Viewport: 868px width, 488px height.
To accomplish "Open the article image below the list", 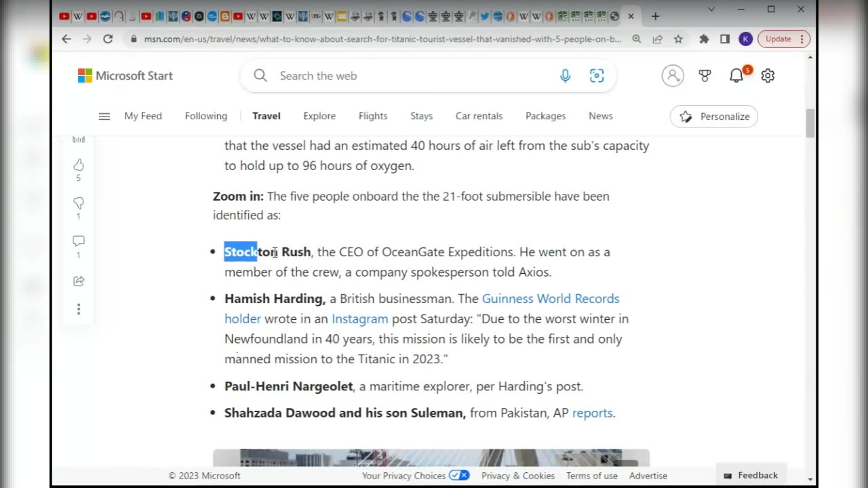I will point(431,457).
